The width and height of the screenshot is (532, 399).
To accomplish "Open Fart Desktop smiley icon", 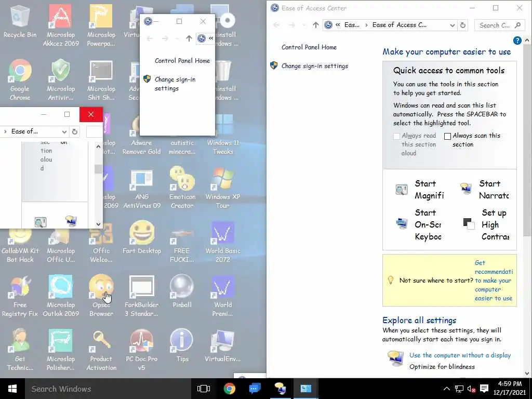I will coord(142,237).
